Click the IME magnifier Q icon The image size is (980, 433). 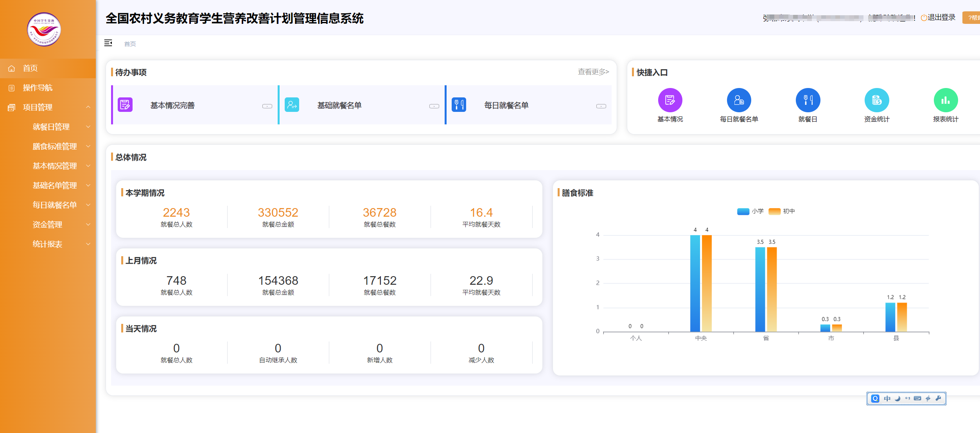click(x=876, y=399)
